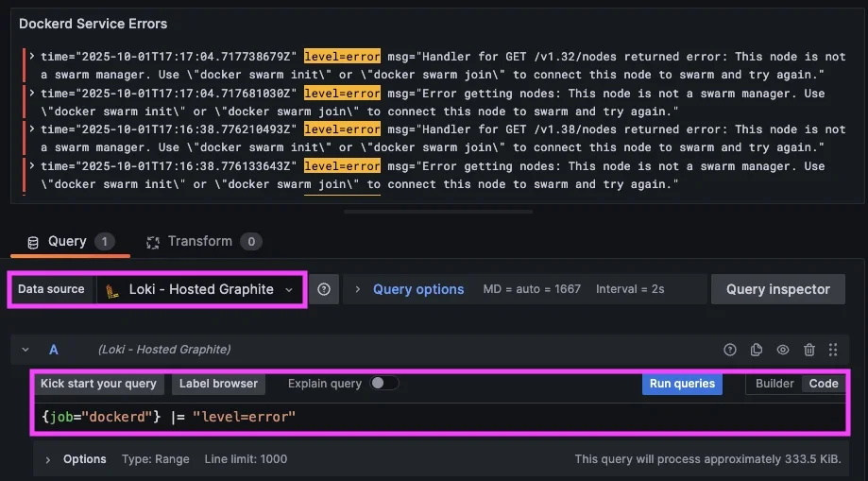This screenshot has height=481, width=868.
Task: Expand Query options section
Action: tap(358, 289)
